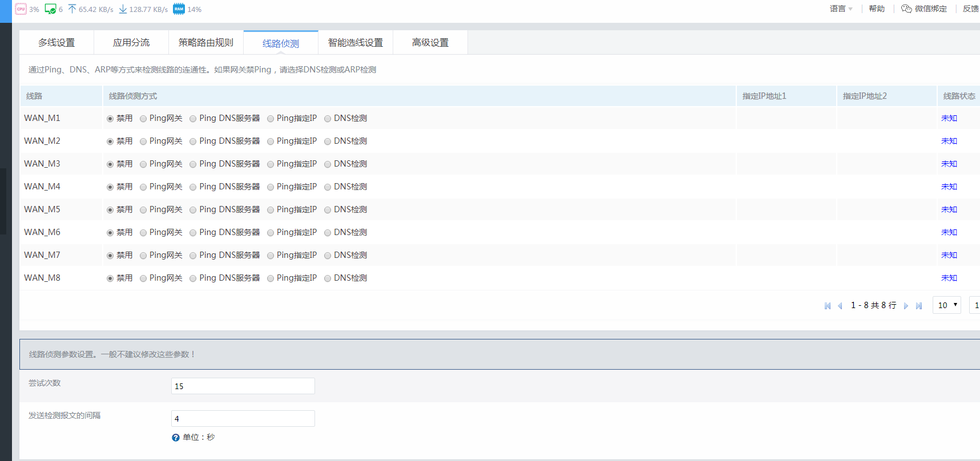Go to last page of table
Viewport: 980px width, 461px height.
coord(919,306)
